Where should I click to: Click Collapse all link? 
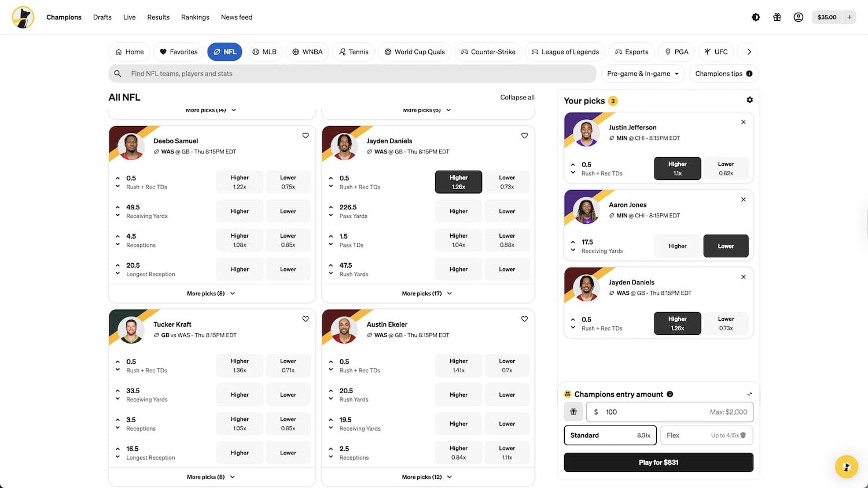tap(517, 98)
